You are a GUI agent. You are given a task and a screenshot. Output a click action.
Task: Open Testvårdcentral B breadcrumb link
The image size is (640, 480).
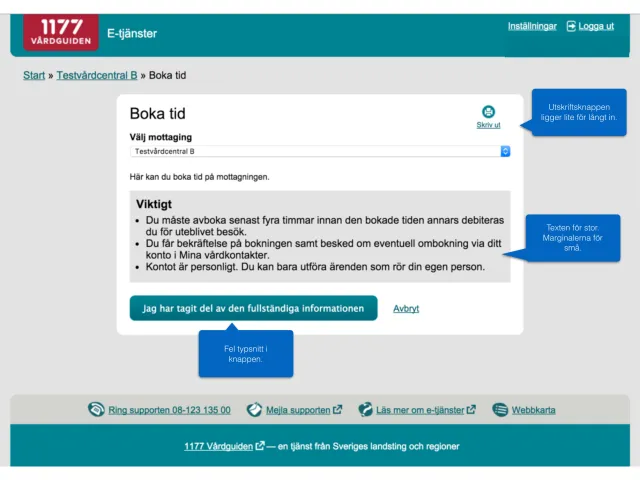(97, 76)
